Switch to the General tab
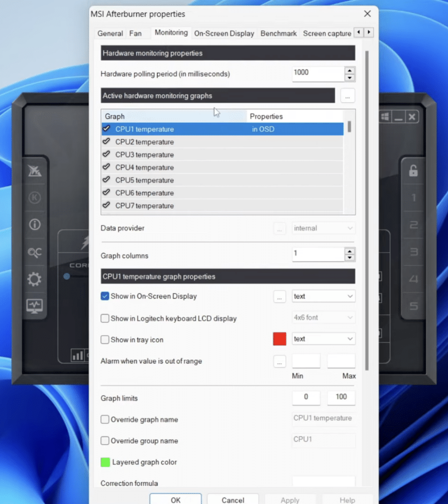The width and height of the screenshot is (448, 504). pos(110,33)
